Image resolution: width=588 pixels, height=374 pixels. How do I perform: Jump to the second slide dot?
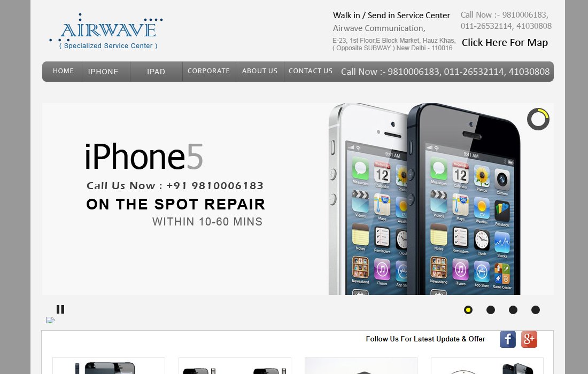491,310
